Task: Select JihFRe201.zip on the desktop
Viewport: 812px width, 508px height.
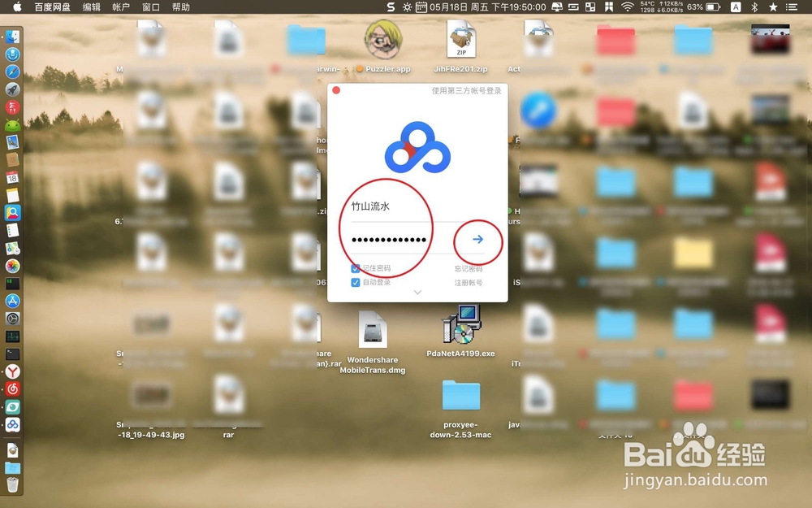Action: coord(460,46)
